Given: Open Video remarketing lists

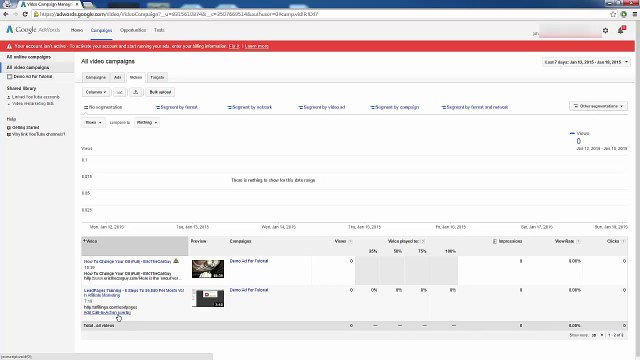Looking at the screenshot, I should pos(33,104).
